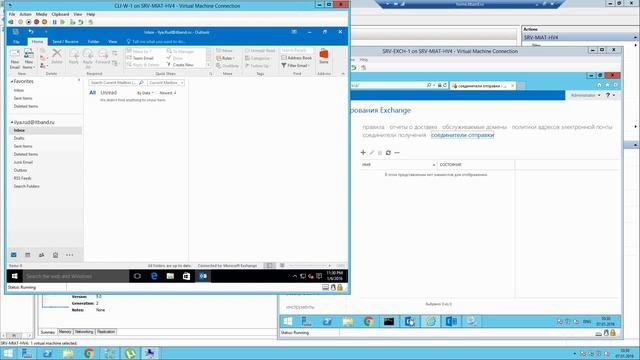Image resolution: width=640 pixels, height=360 pixels.
Task: Open Rules dropdown in Outlook ribbon
Action: 226,58
